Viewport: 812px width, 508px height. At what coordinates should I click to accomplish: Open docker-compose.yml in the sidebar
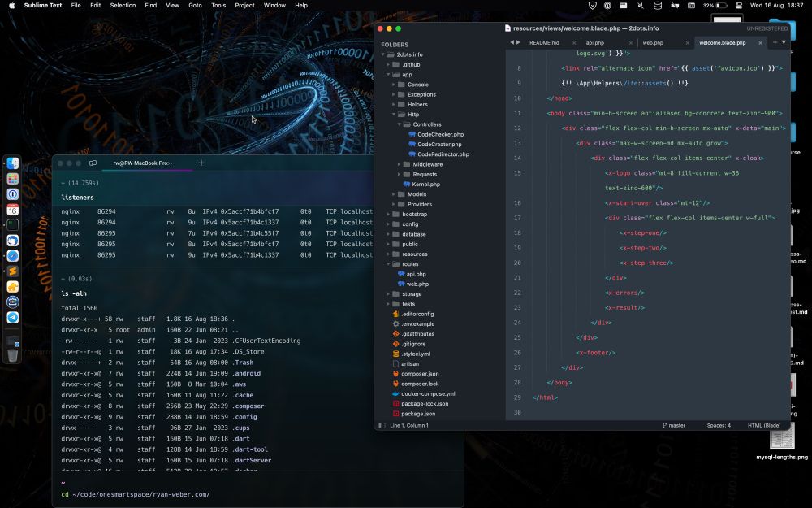pyautogui.click(x=428, y=394)
